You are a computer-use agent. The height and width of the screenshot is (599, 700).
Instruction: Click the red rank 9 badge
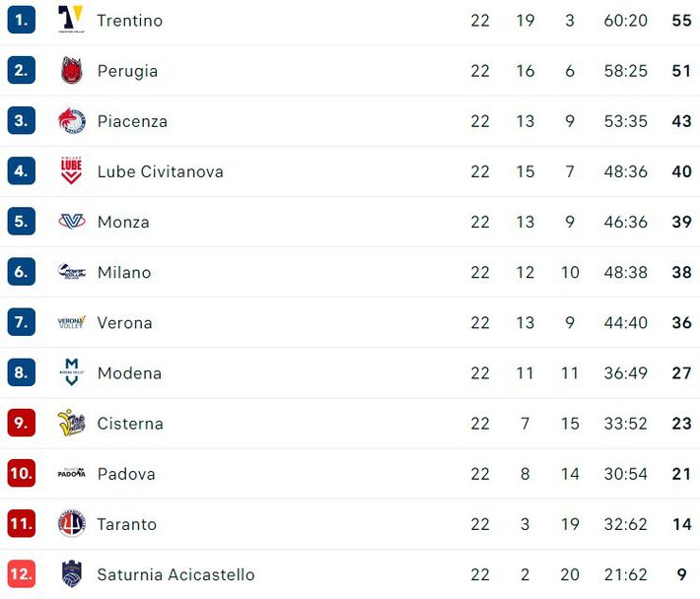(22, 424)
